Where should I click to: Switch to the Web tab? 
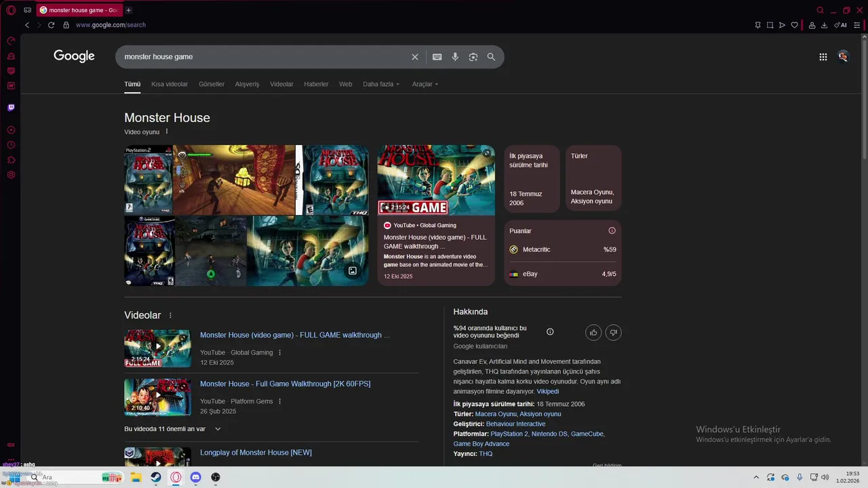(346, 84)
